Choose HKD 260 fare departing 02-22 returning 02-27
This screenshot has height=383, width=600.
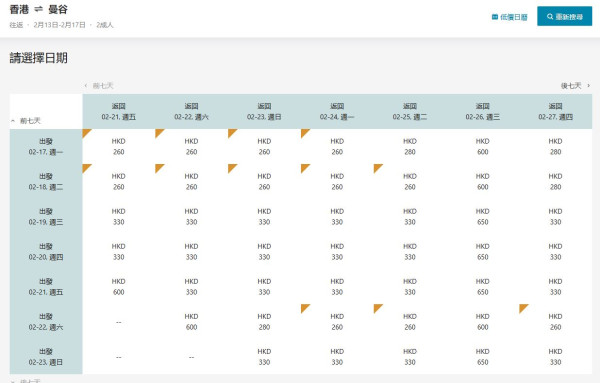pos(556,322)
